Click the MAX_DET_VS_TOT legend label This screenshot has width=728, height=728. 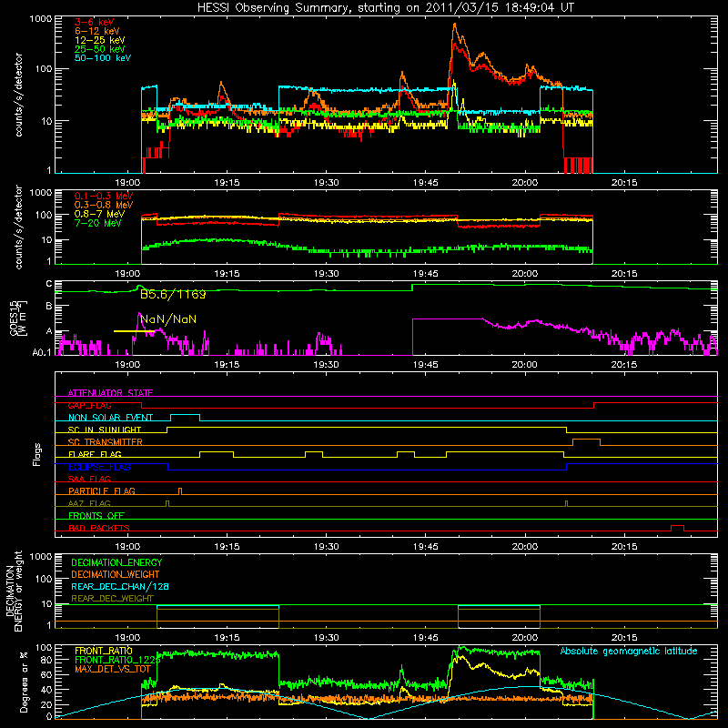112,669
